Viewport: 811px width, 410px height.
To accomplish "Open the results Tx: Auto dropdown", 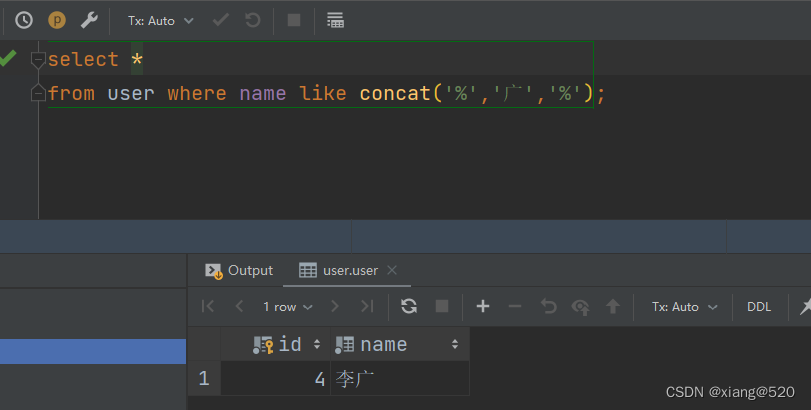I will point(684,307).
